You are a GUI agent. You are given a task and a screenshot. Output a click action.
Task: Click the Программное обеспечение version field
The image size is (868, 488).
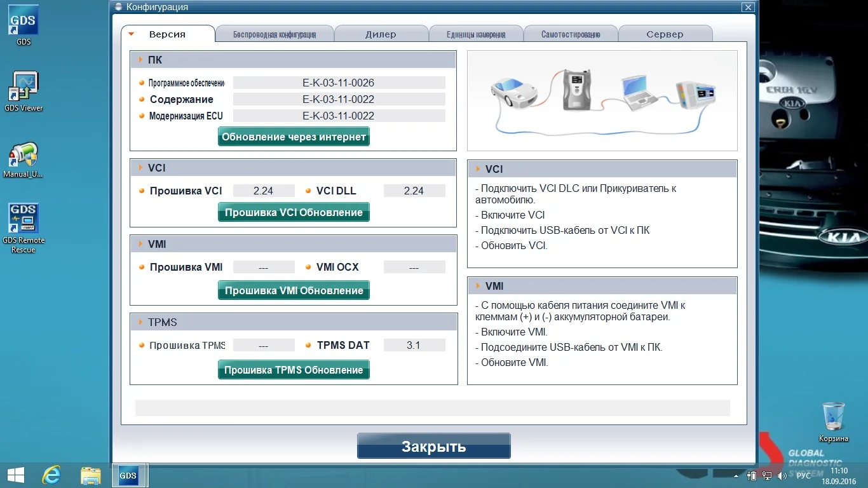tap(339, 83)
